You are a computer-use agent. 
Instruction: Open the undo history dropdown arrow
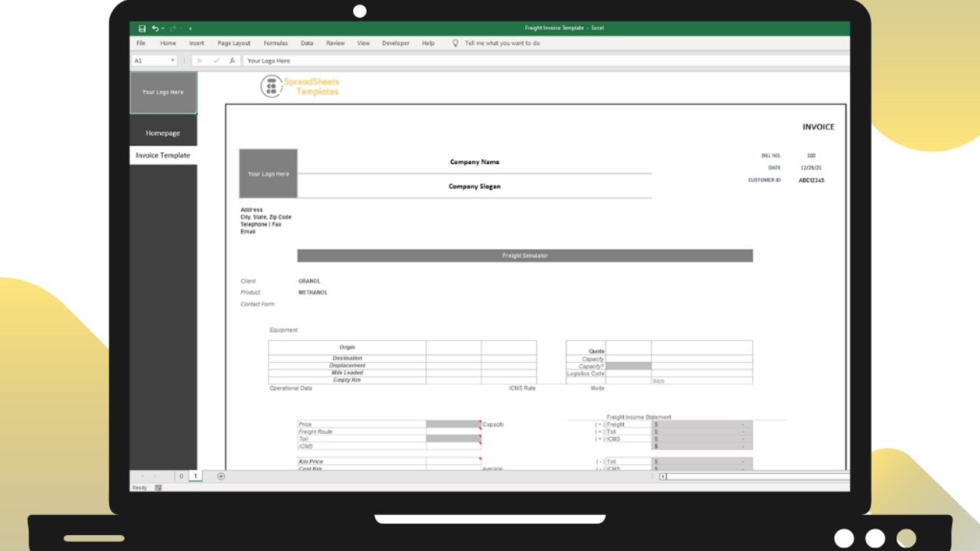pyautogui.click(x=162, y=29)
